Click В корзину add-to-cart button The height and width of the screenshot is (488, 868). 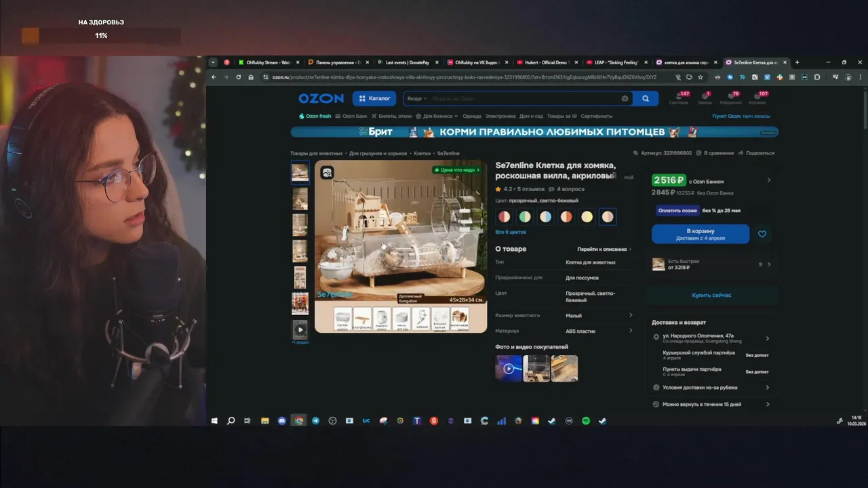(701, 234)
